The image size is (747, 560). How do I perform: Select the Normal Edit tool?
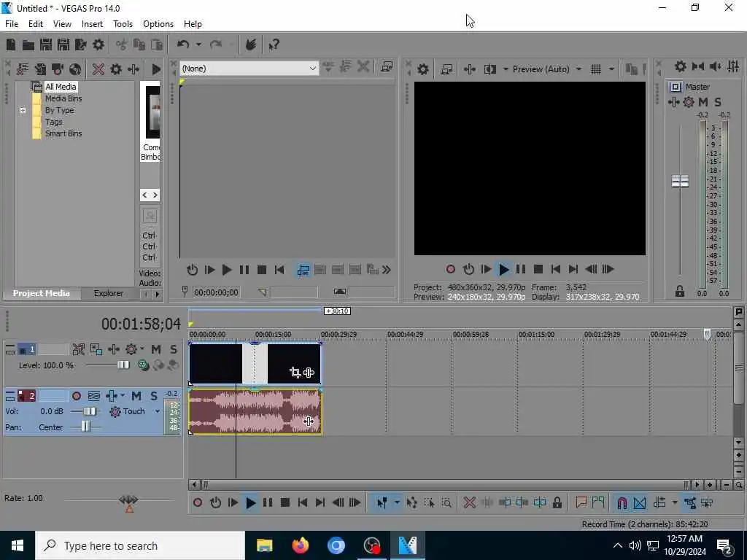382,502
